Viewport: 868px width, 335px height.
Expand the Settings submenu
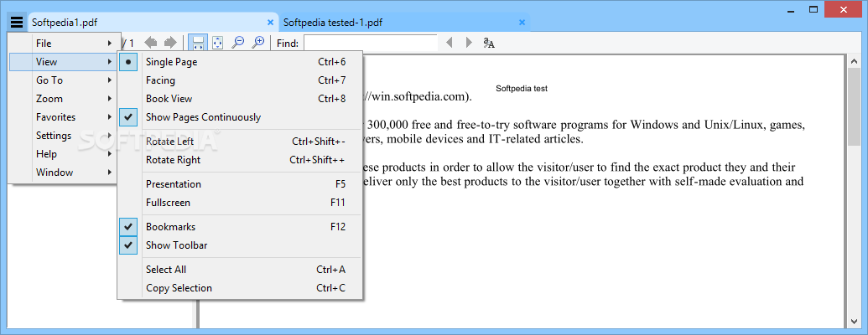(63, 136)
